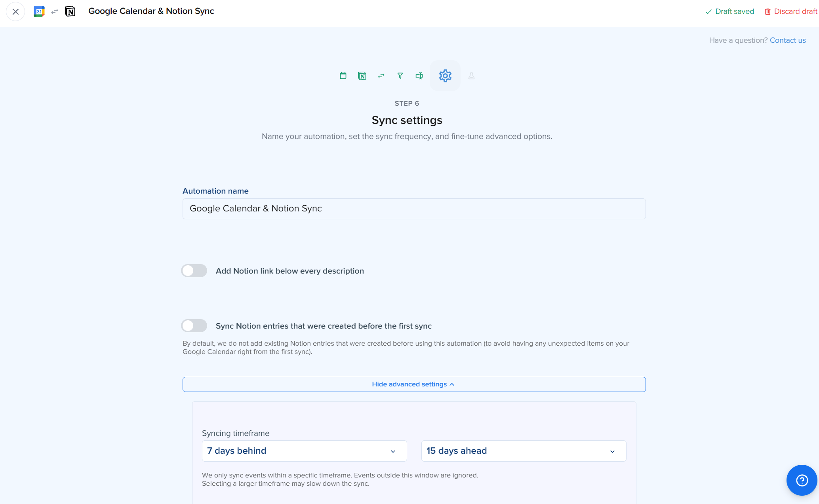Image resolution: width=819 pixels, height=504 pixels.
Task: Click the Discard draft trash icon
Action: point(768,11)
